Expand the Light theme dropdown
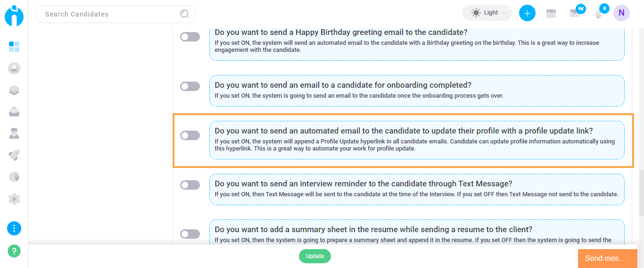This screenshot has height=268, width=644. [487, 13]
